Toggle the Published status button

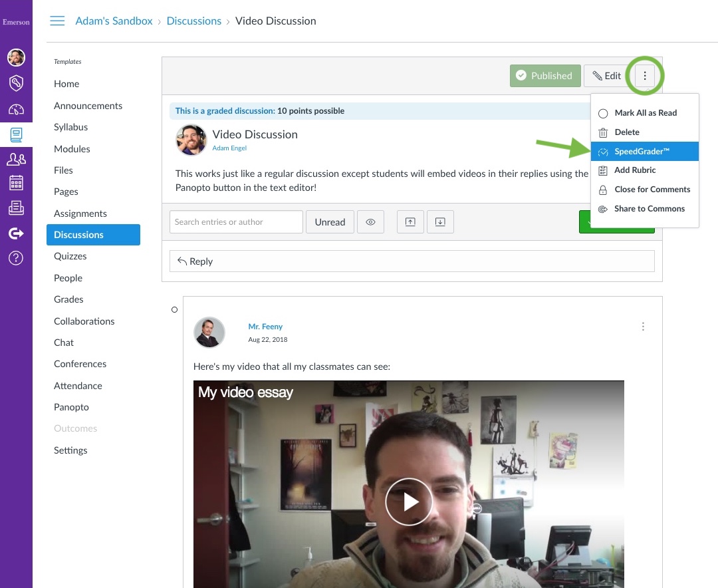pyautogui.click(x=545, y=76)
